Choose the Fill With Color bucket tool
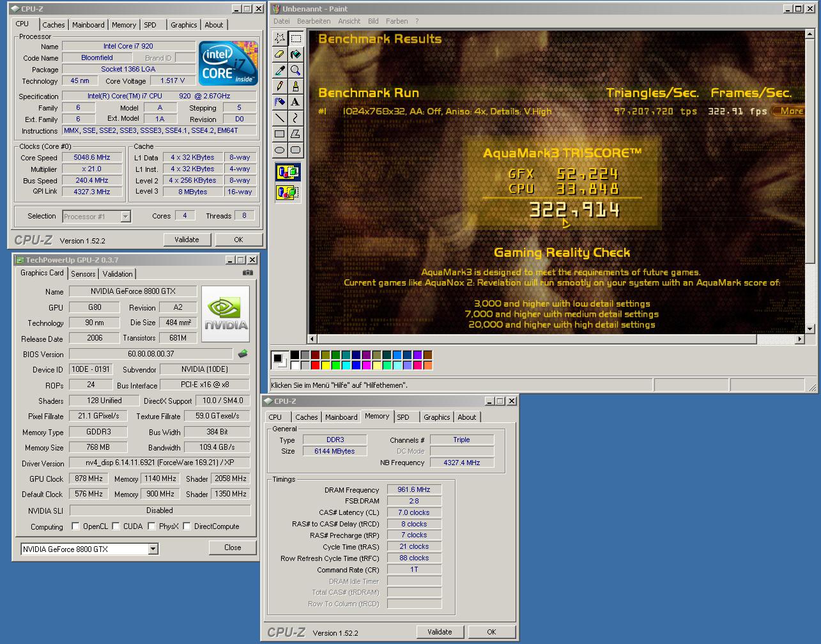This screenshot has width=821, height=644. 295,54
